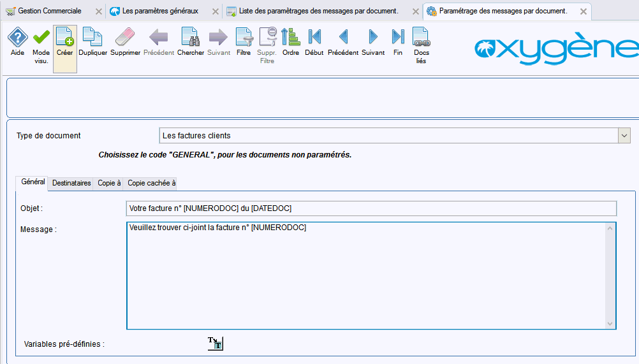Viewport: 639px width, 364px height.
Task: Open the Docs liés linked documents icon
Action: click(x=422, y=37)
